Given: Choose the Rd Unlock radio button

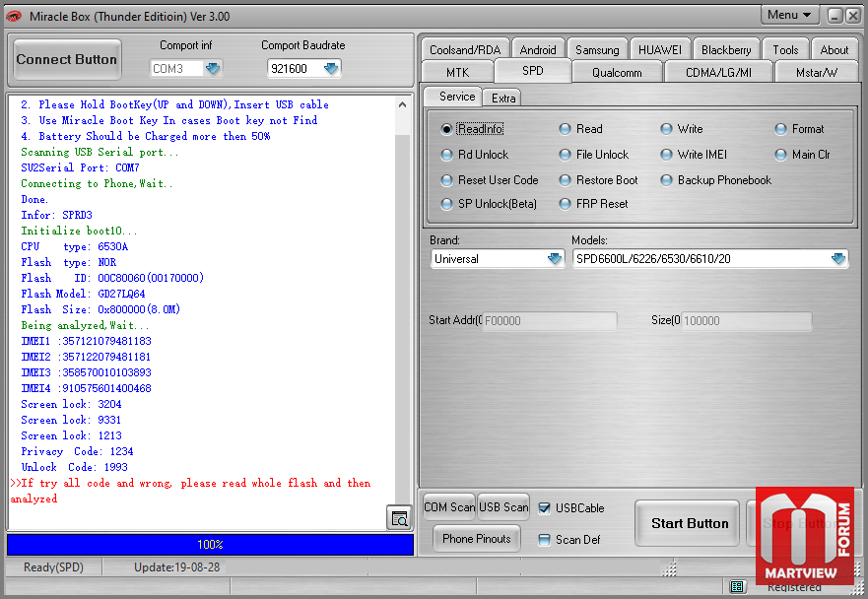Looking at the screenshot, I should [447, 155].
